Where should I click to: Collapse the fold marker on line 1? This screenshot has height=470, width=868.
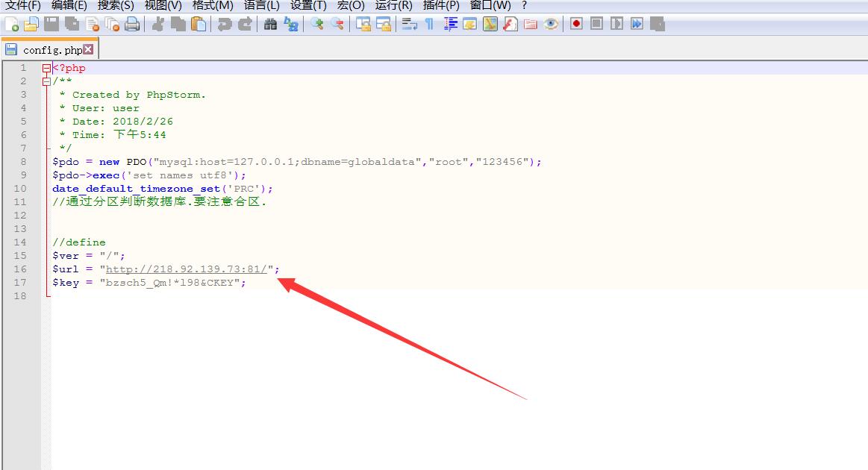point(46,68)
